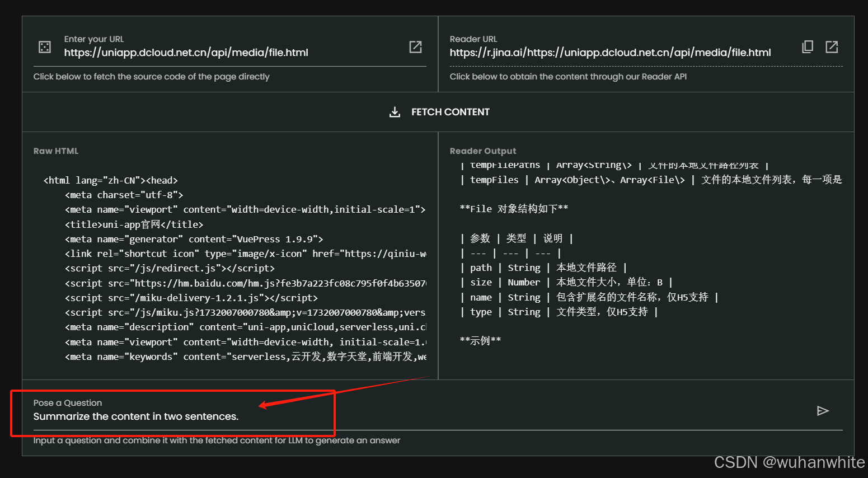This screenshot has width=868, height=478.
Task: Click the 参数 类型 说明 header row
Action: click(x=517, y=238)
